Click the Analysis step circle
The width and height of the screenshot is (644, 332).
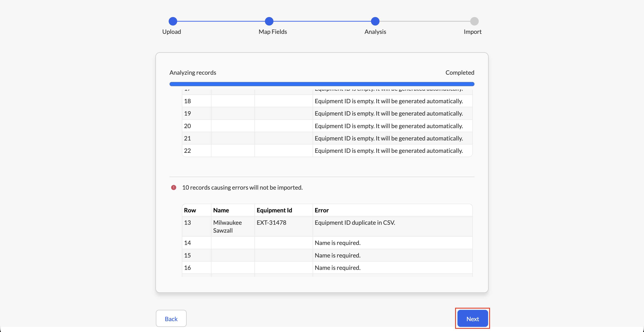[375, 21]
